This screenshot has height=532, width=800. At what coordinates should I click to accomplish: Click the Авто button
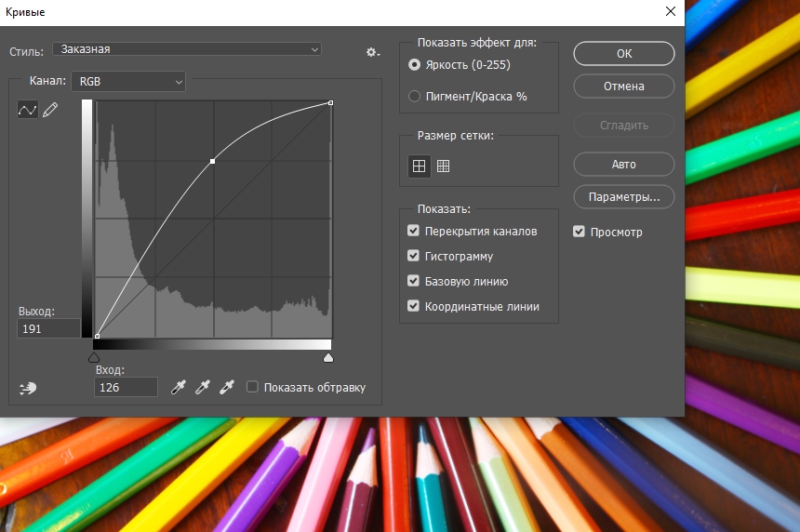click(624, 165)
